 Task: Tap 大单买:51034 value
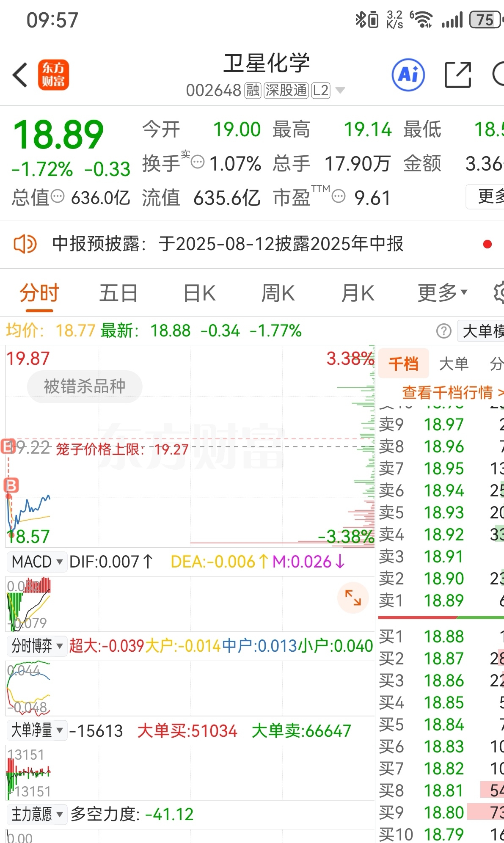(x=187, y=731)
